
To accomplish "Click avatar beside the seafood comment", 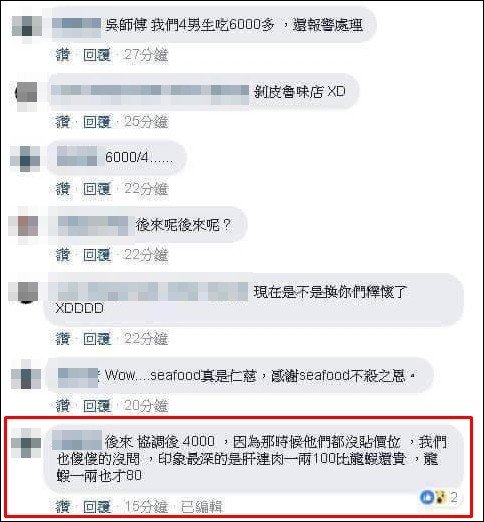I will point(26,374).
